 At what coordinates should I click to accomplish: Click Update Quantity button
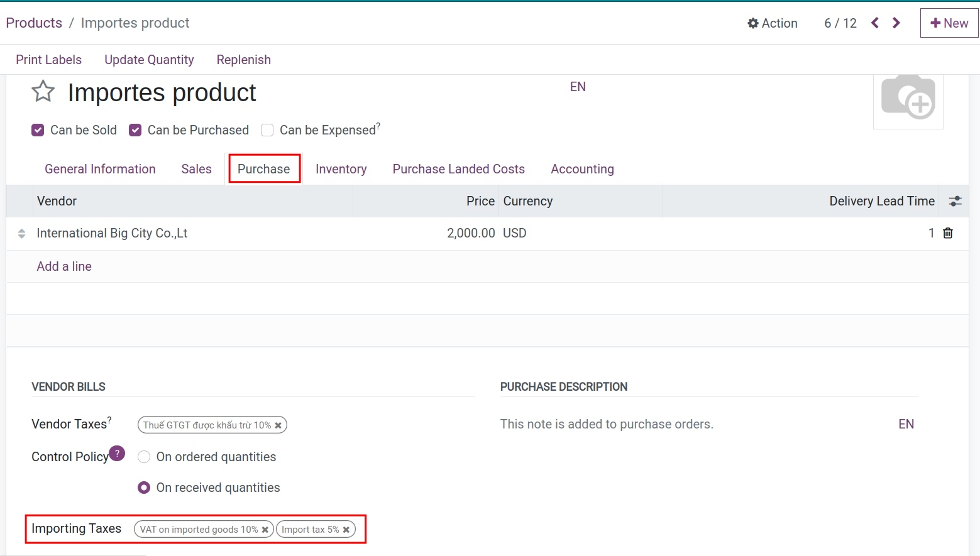pos(149,60)
